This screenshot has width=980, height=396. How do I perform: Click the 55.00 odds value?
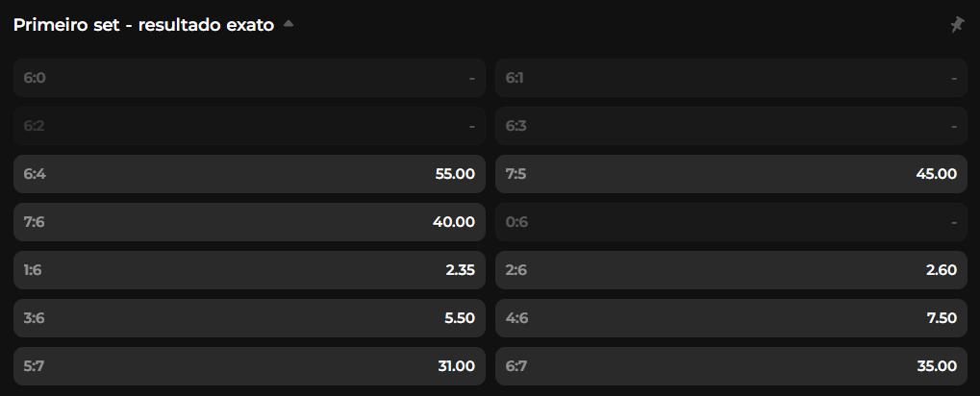click(x=455, y=174)
